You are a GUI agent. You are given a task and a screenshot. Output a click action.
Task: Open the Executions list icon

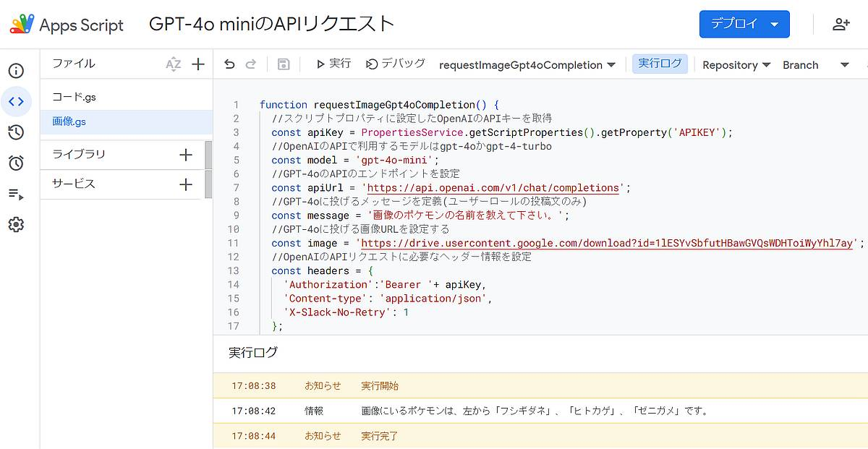click(16, 194)
